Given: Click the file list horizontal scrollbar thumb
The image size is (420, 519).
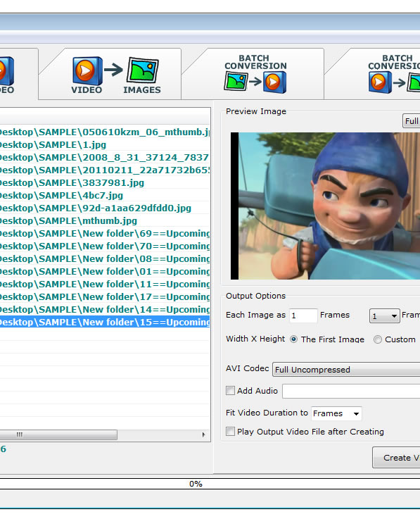Looking at the screenshot, I should [x=58, y=434].
